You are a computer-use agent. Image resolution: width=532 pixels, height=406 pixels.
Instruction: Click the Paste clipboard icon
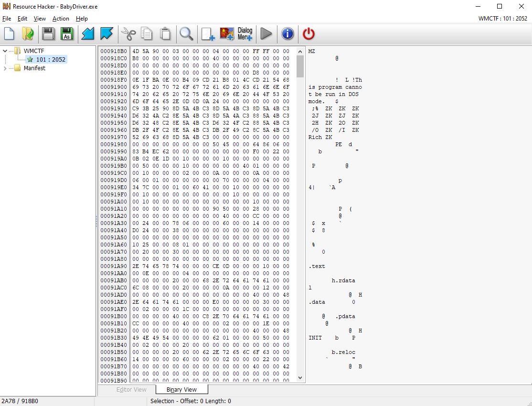point(165,34)
